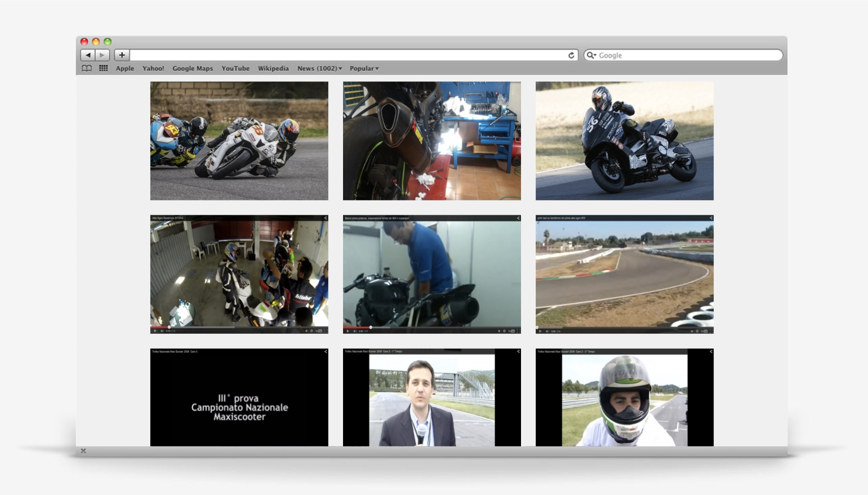Open photo of exhaust in the workshop
Screen dimensions: 868x495
[x=432, y=141]
